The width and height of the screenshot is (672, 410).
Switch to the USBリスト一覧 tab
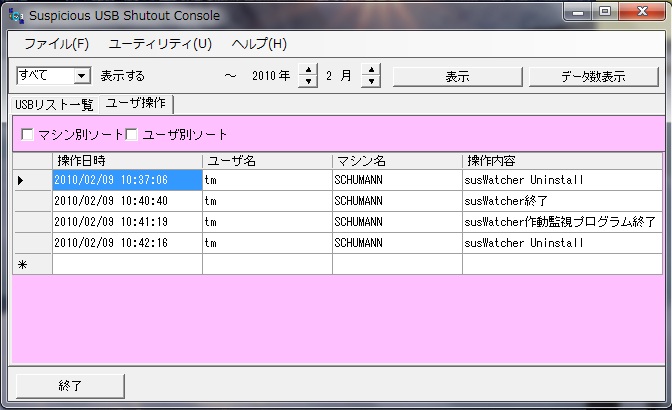pyautogui.click(x=54, y=105)
